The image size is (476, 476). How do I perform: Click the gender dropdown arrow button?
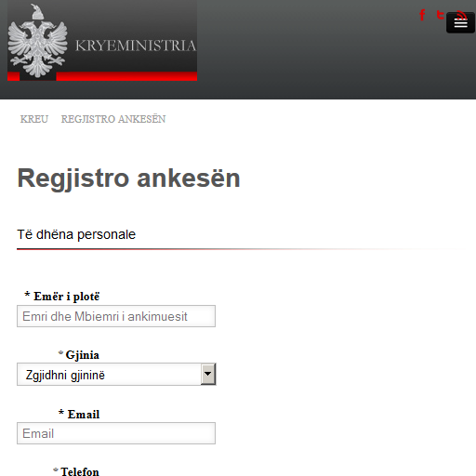208,374
